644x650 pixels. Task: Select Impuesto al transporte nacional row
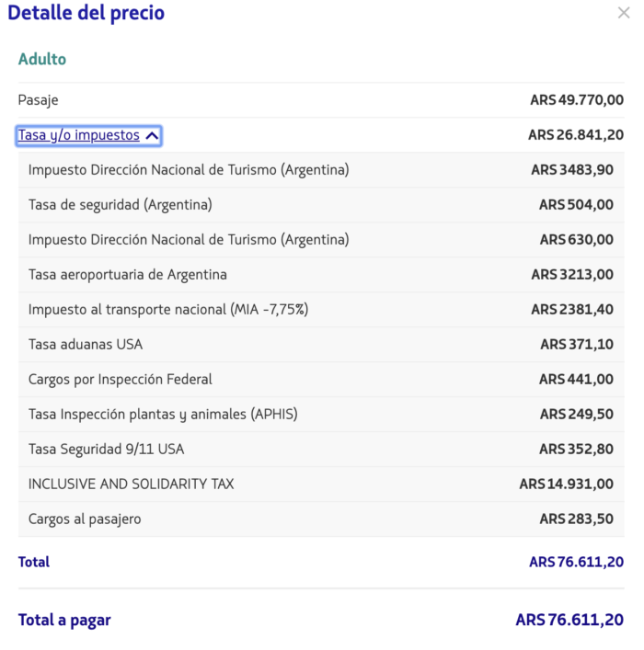168,310
